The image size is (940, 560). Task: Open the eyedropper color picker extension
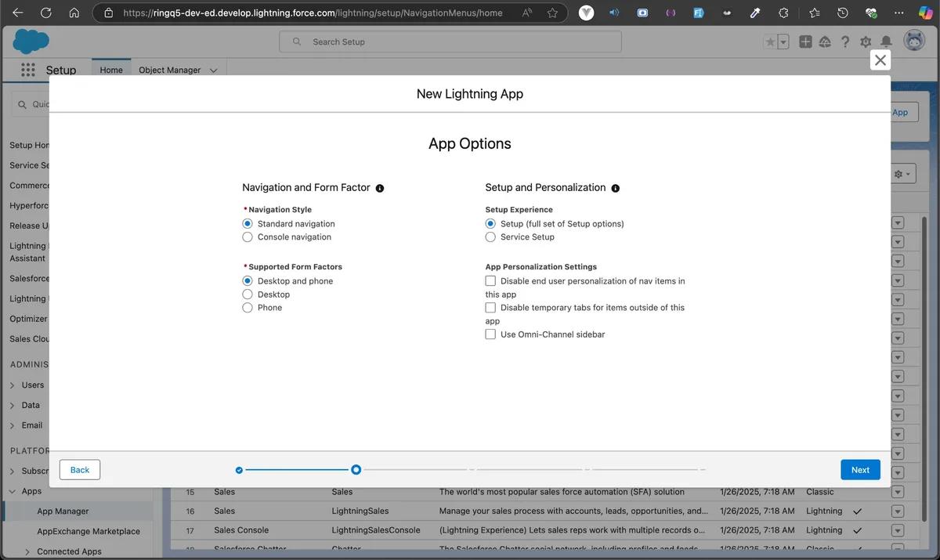click(x=755, y=13)
